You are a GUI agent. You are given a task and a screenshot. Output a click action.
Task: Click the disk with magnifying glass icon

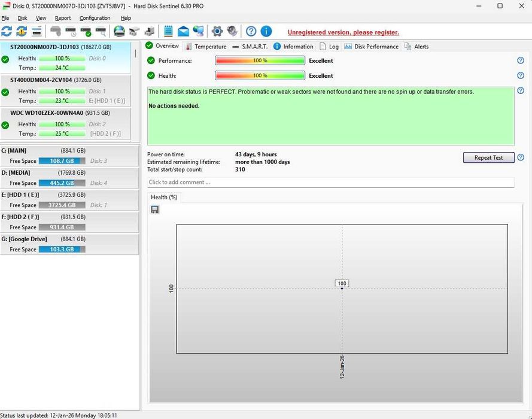point(101,32)
